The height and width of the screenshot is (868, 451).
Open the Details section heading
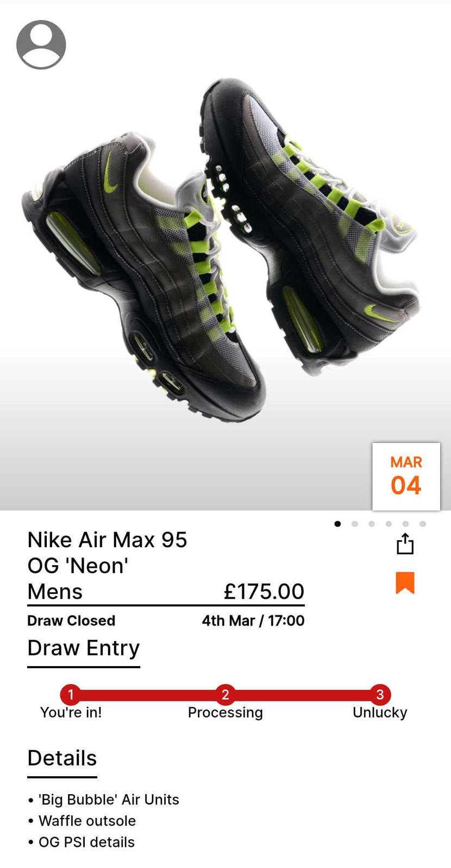point(62,758)
